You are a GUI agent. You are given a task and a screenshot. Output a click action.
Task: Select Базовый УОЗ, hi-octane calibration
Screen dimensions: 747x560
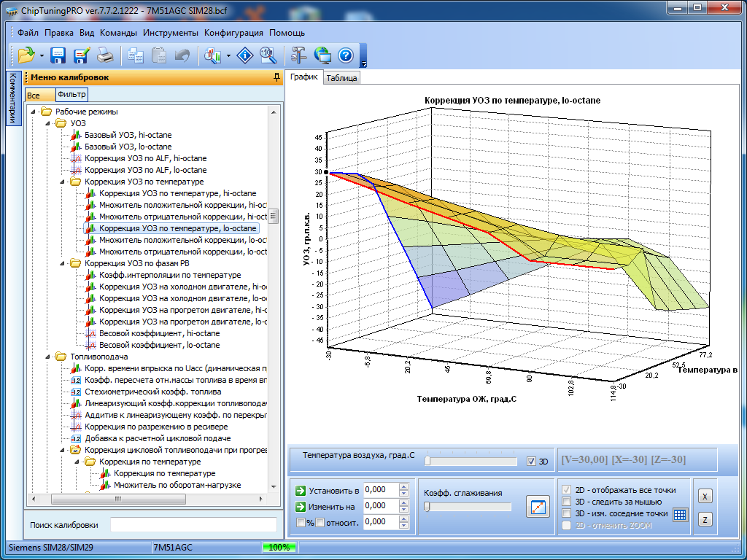click(128, 135)
